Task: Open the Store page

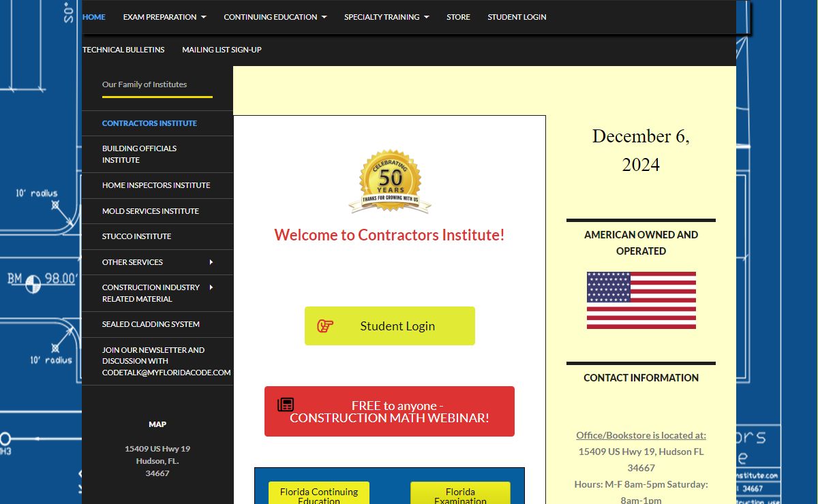Action: click(x=458, y=17)
